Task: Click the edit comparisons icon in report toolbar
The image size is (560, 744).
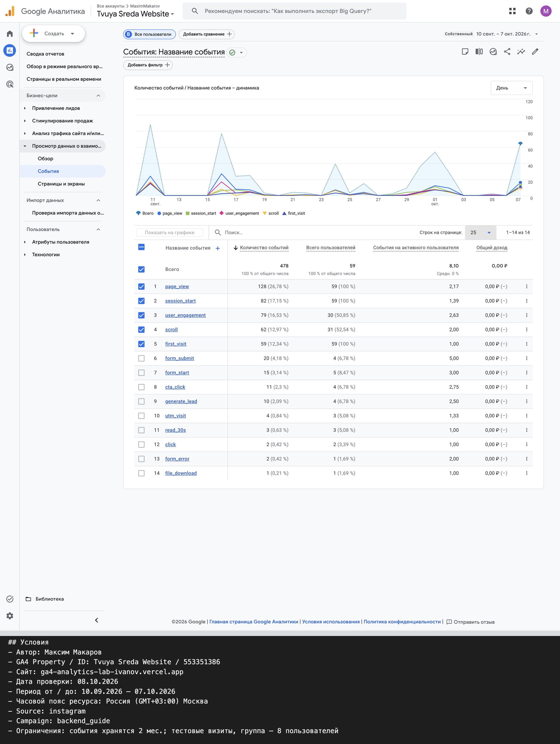Action: [x=479, y=52]
